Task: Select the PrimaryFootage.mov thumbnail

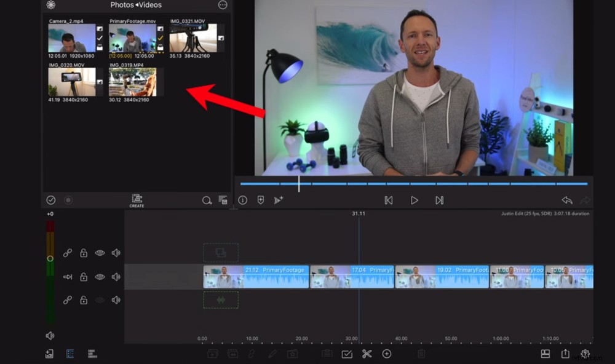Action: [x=131, y=38]
